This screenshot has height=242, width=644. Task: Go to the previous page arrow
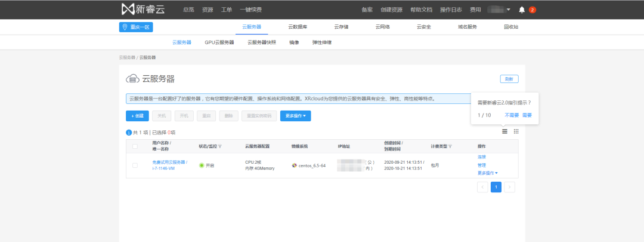(x=482, y=187)
